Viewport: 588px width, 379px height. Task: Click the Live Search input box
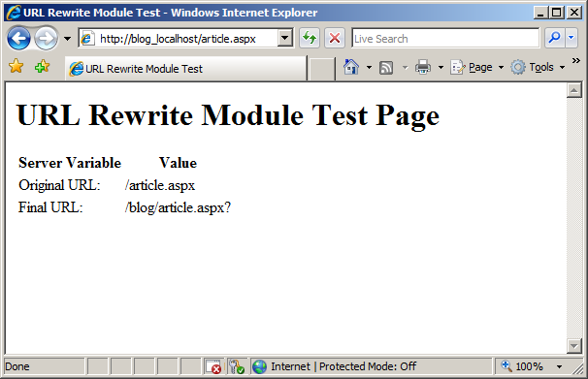[x=445, y=39]
